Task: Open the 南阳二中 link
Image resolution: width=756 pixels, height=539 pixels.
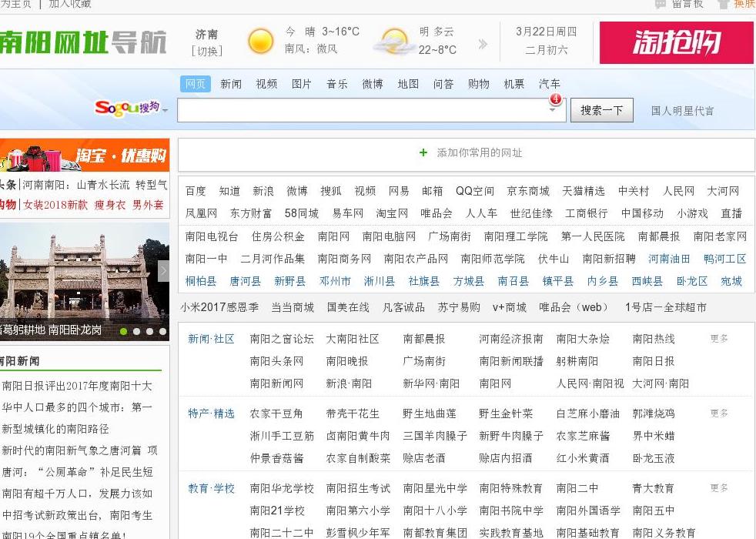Action: 577,488
